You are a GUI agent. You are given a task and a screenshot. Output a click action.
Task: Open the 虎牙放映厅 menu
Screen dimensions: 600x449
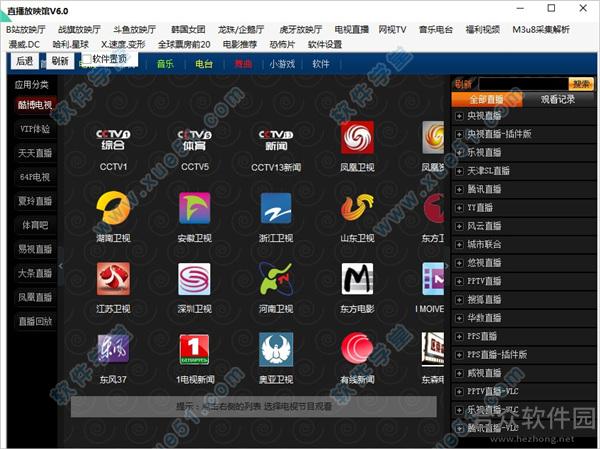tap(301, 29)
